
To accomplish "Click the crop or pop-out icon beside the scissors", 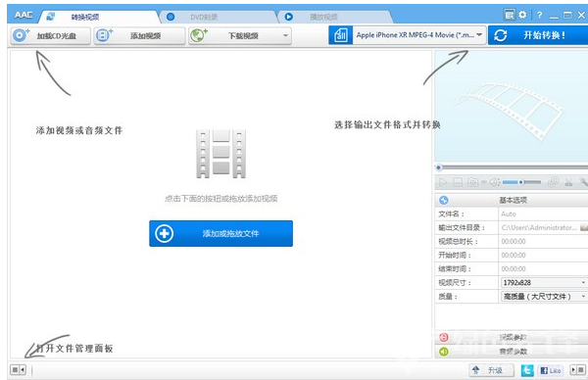I will pos(553,182).
